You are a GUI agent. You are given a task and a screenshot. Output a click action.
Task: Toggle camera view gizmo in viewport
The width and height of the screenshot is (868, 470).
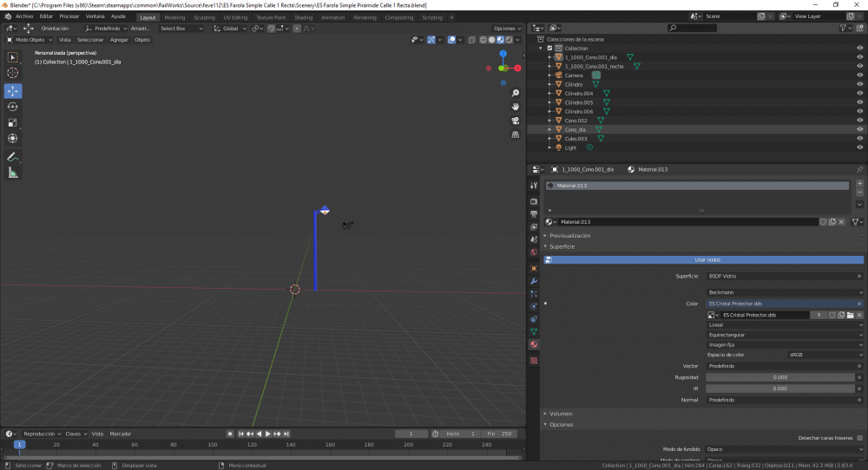click(516, 121)
